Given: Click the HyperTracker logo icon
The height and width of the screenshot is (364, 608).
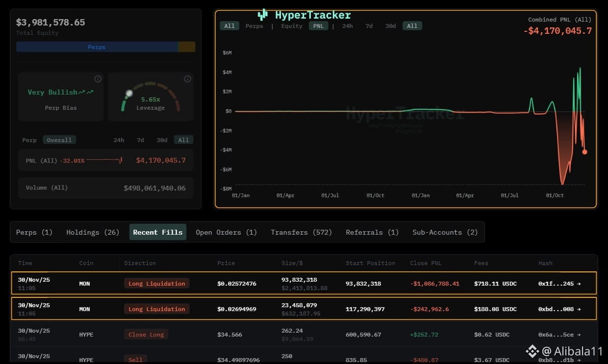Looking at the screenshot, I should pos(263,15).
